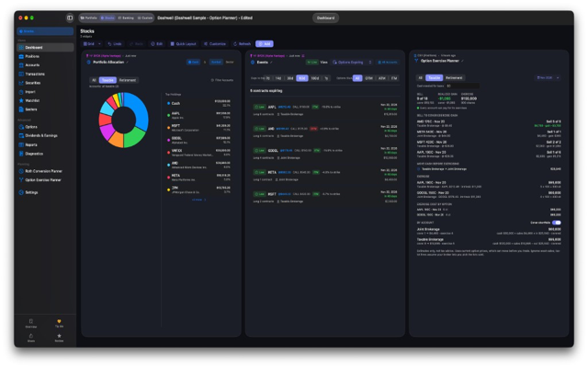Click the Share icon in sidebar footer
This screenshot has width=588, height=368.
point(31,336)
